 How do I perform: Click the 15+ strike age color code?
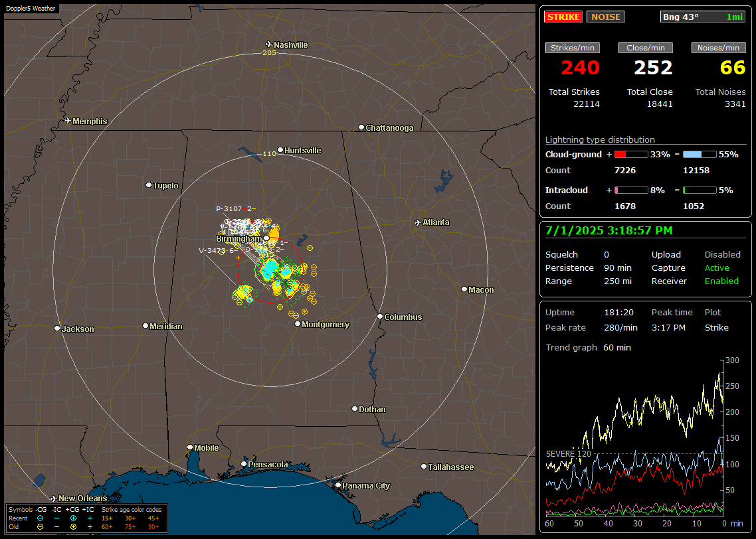pyautogui.click(x=107, y=518)
